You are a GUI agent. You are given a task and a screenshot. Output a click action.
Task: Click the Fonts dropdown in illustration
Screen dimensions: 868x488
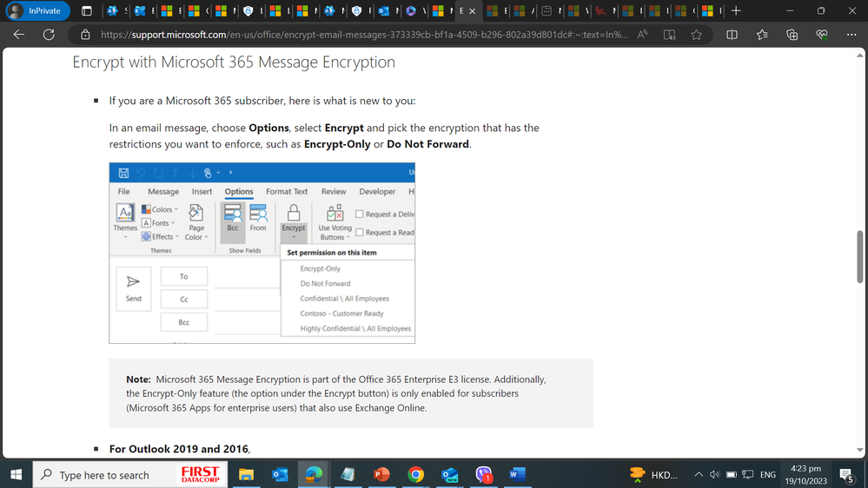[x=158, y=223]
